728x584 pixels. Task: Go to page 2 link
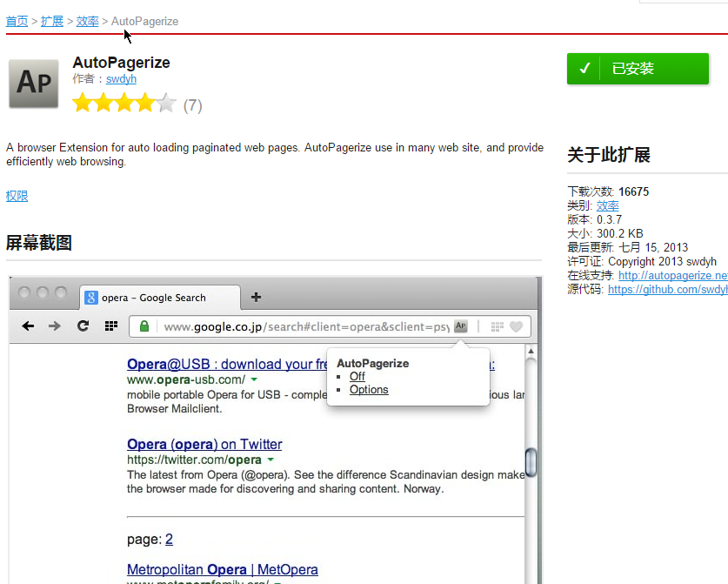click(169, 539)
